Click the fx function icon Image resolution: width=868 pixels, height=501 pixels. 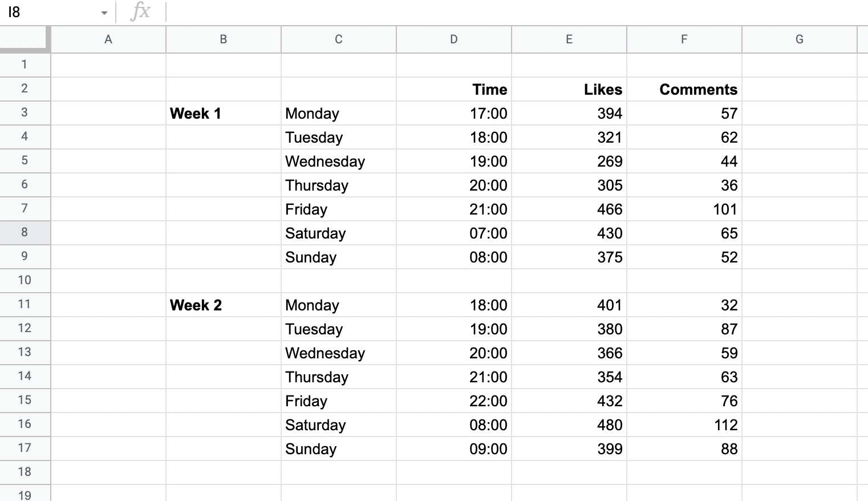point(140,11)
